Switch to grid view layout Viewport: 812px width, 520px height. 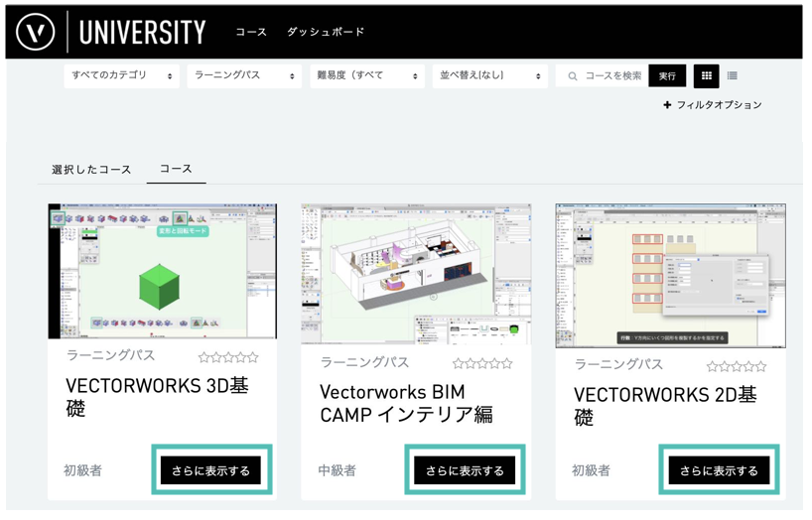coord(706,75)
